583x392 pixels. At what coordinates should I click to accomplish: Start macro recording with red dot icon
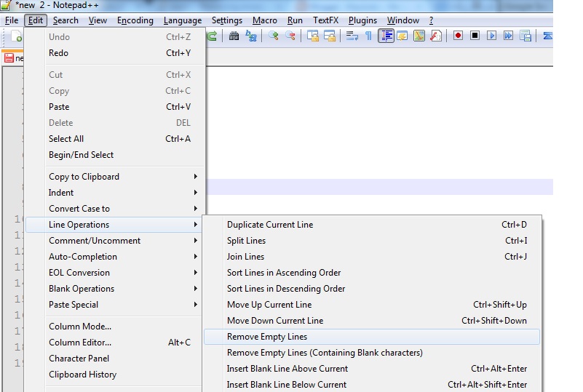pyautogui.click(x=458, y=36)
